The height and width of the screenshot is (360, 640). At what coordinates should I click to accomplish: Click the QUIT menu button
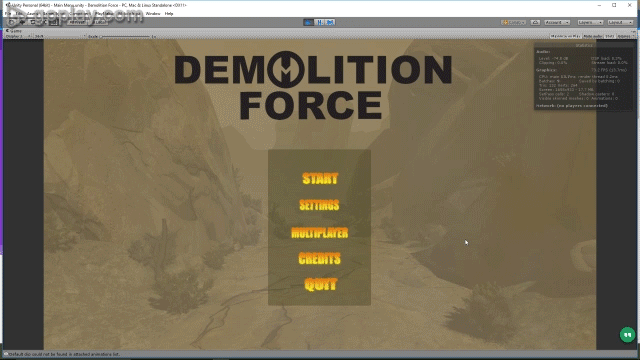(x=320, y=284)
